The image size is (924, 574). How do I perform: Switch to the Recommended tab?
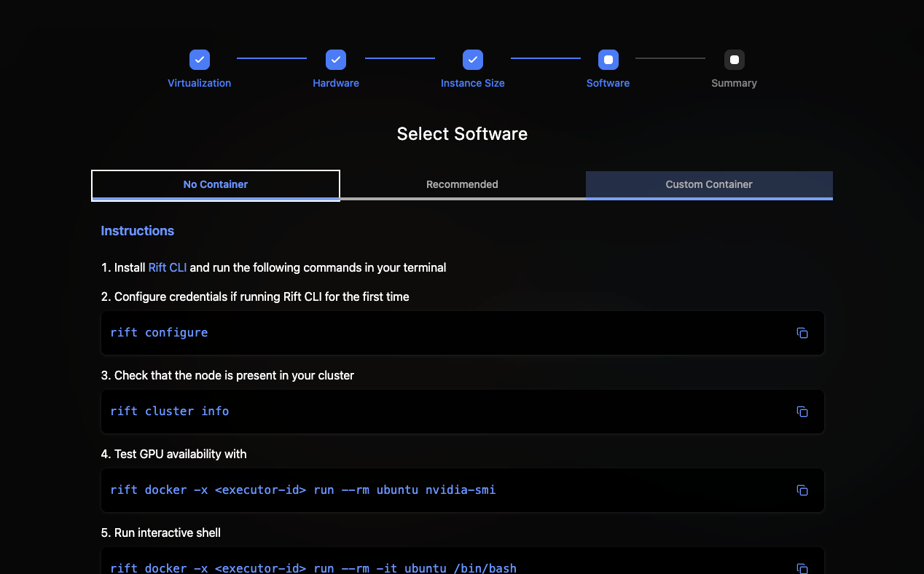pyautogui.click(x=462, y=184)
